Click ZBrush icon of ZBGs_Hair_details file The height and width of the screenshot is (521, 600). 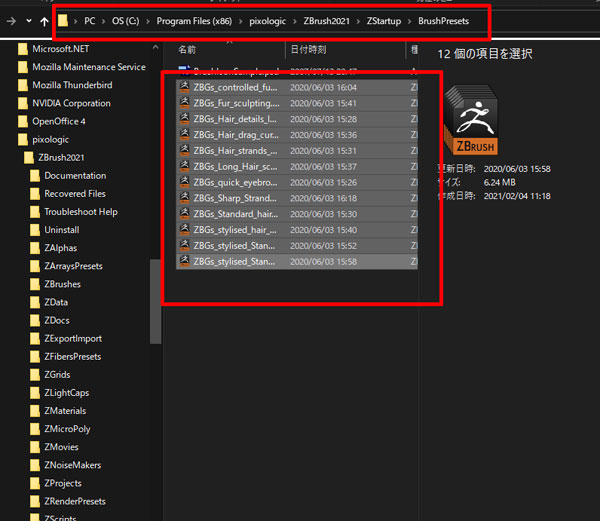(185, 118)
